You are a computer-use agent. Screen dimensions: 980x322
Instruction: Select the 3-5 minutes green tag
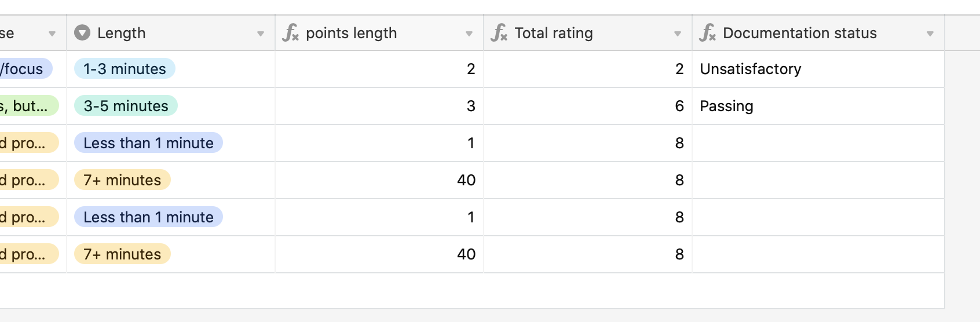[x=126, y=106]
